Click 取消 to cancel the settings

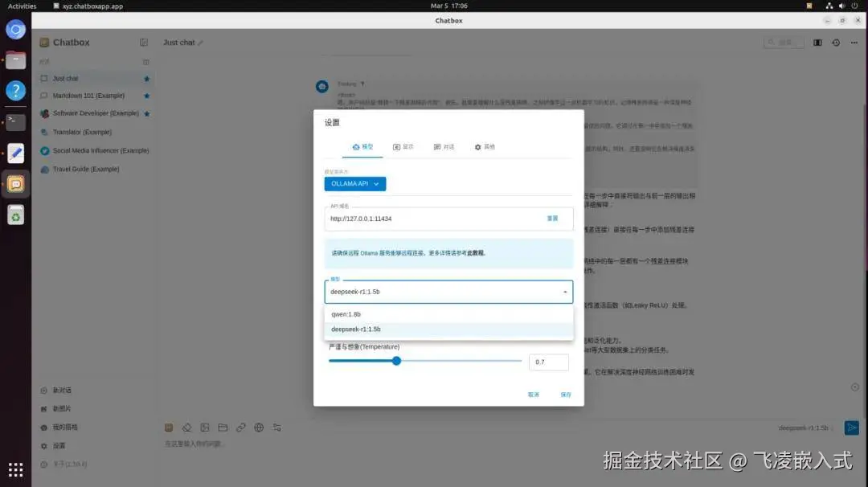click(x=534, y=395)
